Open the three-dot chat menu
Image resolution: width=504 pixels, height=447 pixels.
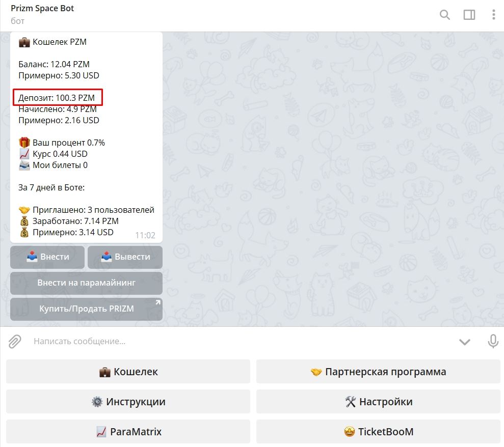tap(494, 15)
